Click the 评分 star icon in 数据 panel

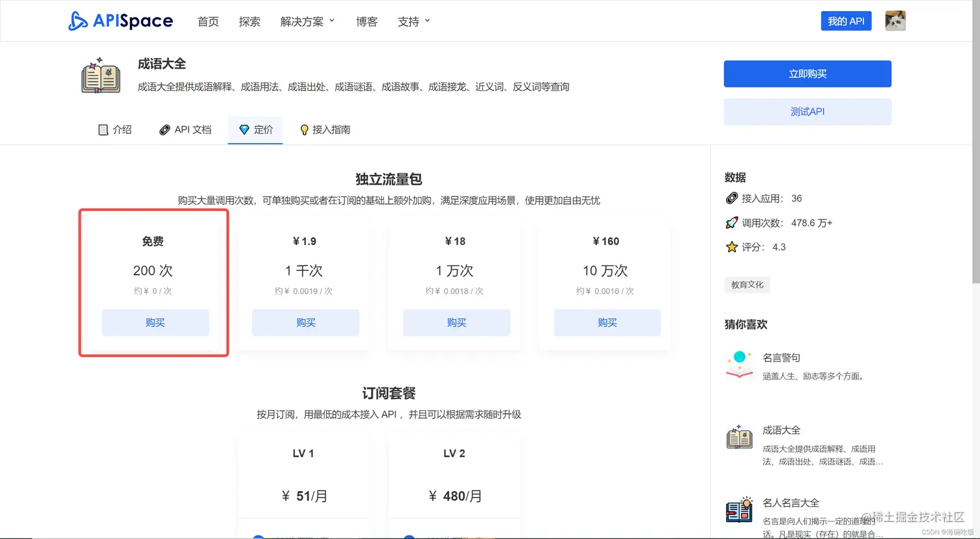point(731,247)
